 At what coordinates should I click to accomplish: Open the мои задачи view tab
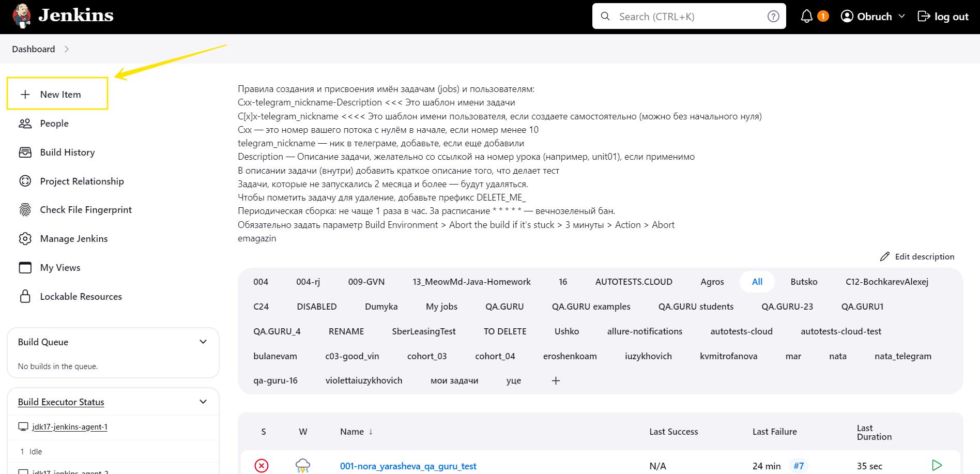click(454, 381)
